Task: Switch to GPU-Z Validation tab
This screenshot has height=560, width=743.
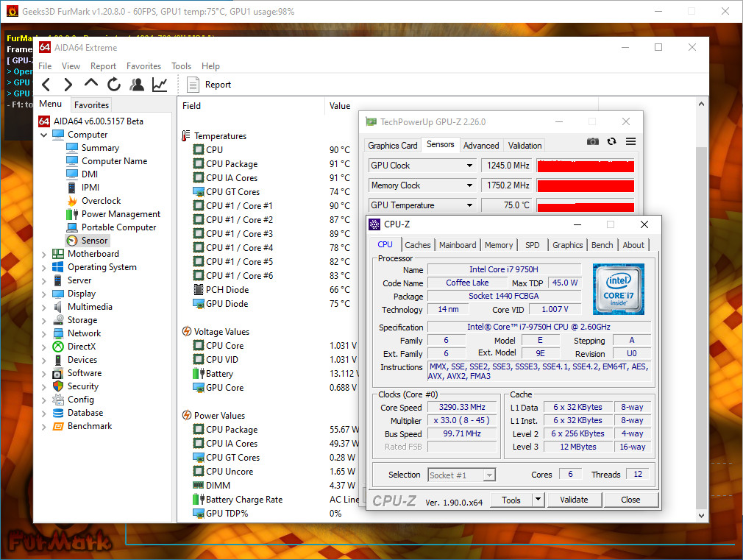Action: click(525, 146)
